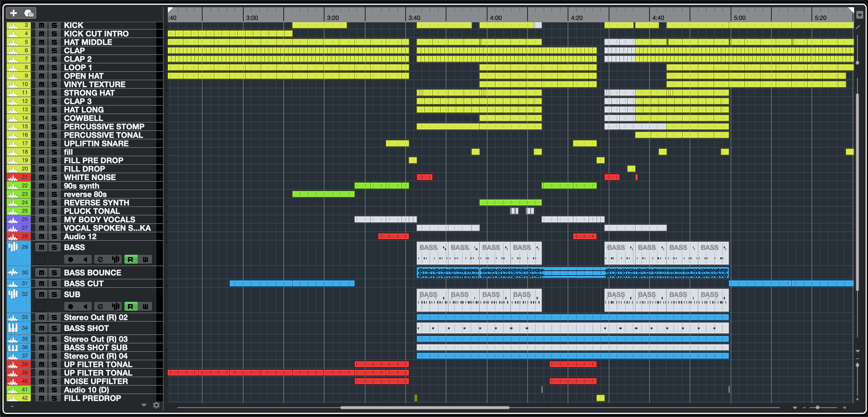
Task: Click the horizontal zoom-out minus
Action: [x=804, y=408]
